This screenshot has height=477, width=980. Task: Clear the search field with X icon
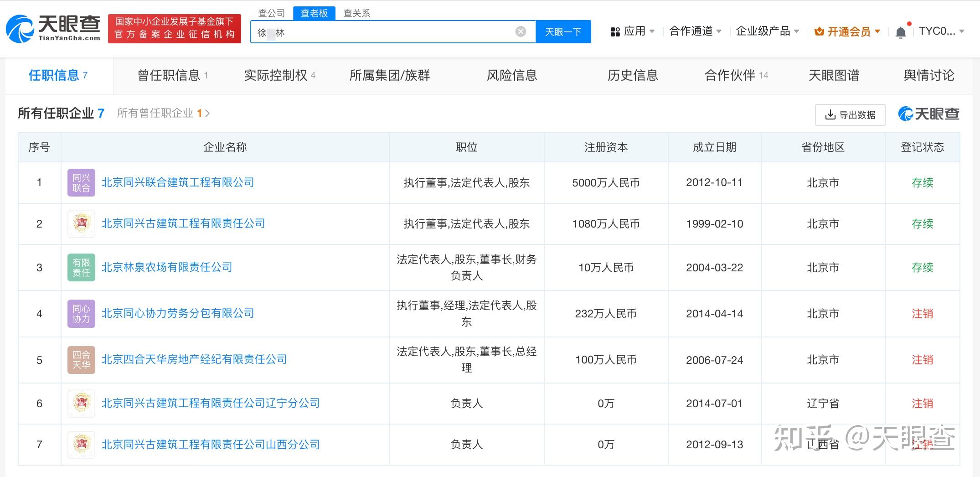(x=521, y=31)
